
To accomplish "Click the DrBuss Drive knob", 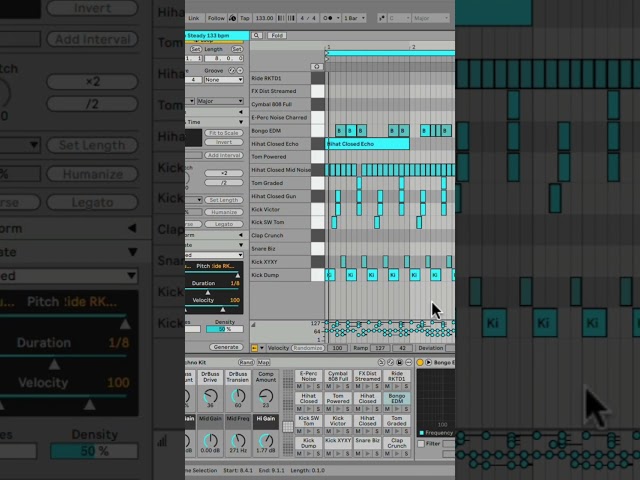I will pos(211,396).
